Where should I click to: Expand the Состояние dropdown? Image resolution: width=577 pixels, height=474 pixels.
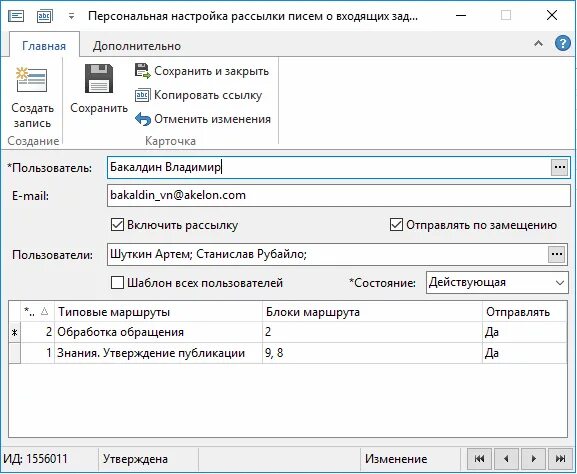click(559, 283)
